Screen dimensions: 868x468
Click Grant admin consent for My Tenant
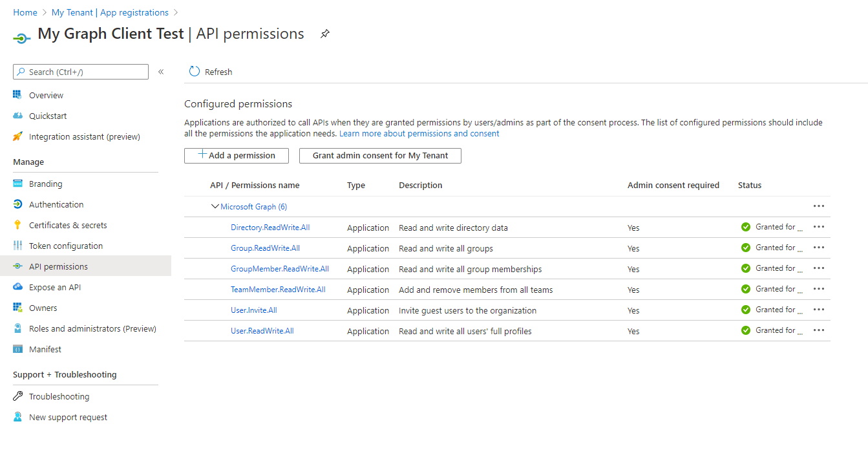[380, 155]
